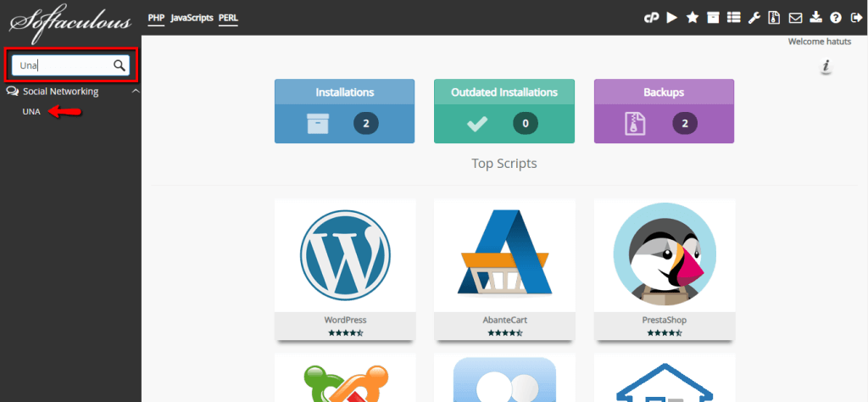Screen dimensions: 868x402
Task: Open the Backups panel
Action: (x=664, y=111)
